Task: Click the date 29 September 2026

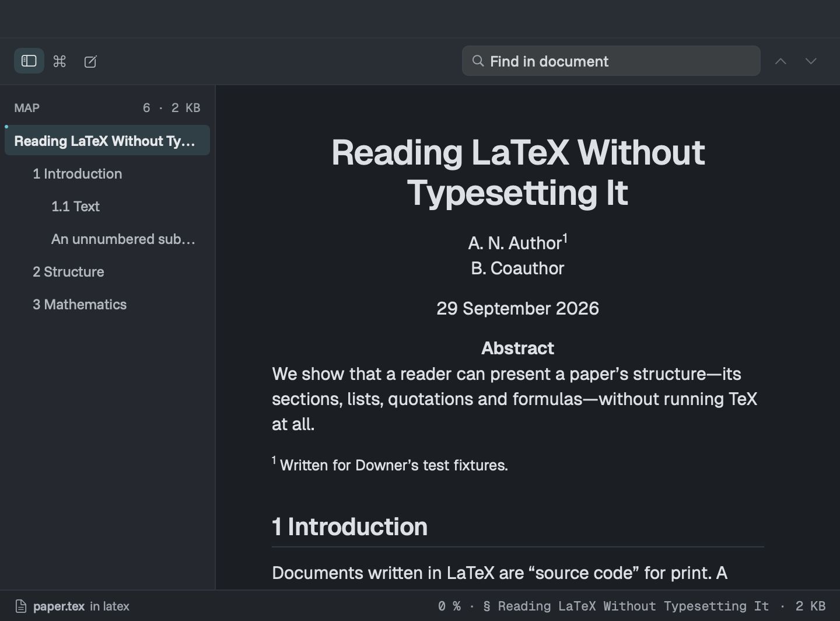Action: 518,308
